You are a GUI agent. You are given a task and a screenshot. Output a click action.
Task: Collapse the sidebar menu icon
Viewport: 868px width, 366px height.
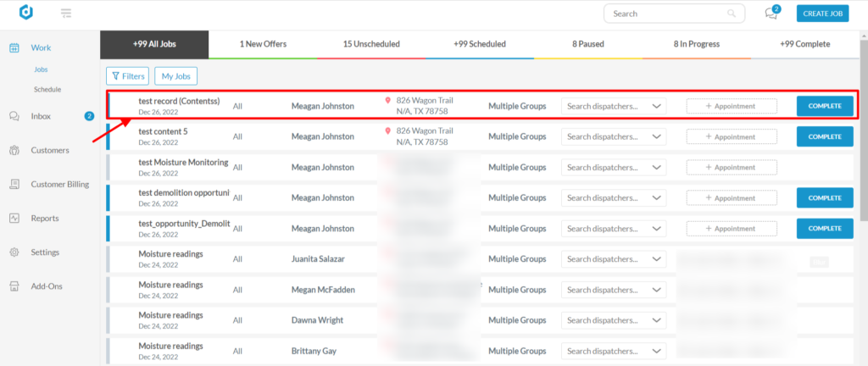(66, 14)
